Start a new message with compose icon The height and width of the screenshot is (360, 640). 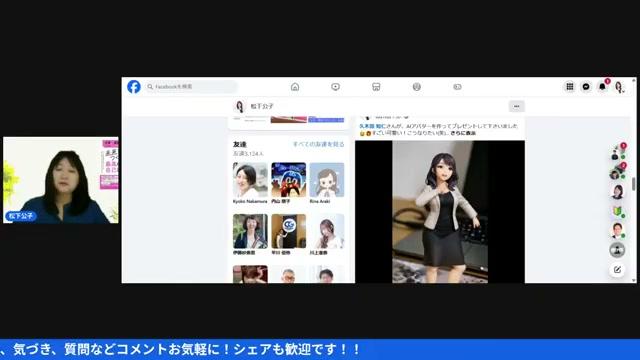(x=617, y=270)
